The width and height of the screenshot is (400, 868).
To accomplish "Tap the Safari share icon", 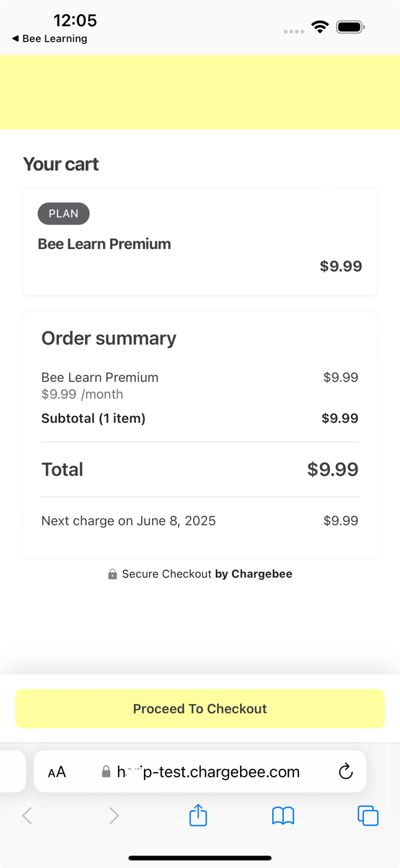I will click(198, 815).
